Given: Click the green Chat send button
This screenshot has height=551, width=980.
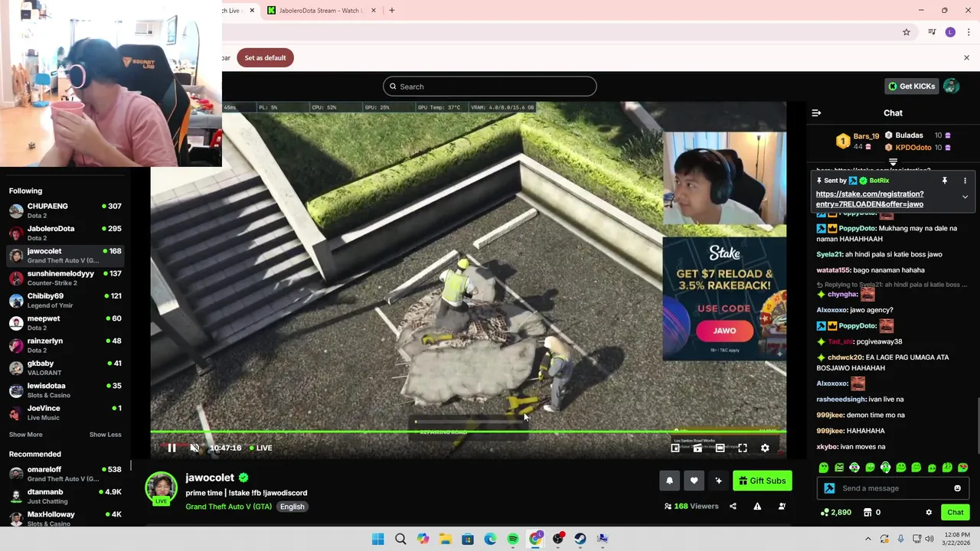Looking at the screenshot, I should point(955,512).
